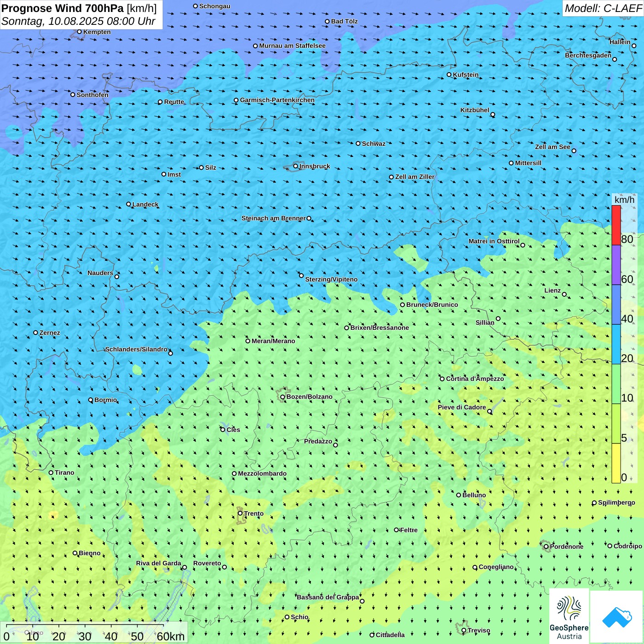Viewport: 644px width, 644px height.
Task: Click the GeoSphere Austria logo
Action: click(x=569, y=616)
